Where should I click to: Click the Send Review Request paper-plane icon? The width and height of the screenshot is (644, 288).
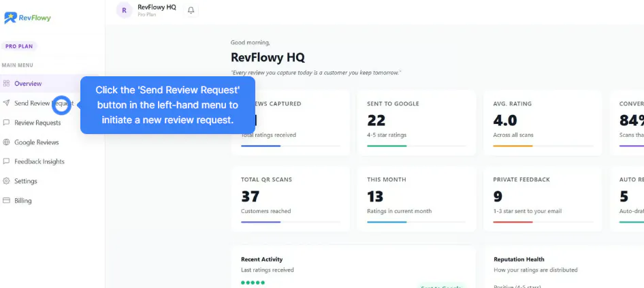click(6, 103)
